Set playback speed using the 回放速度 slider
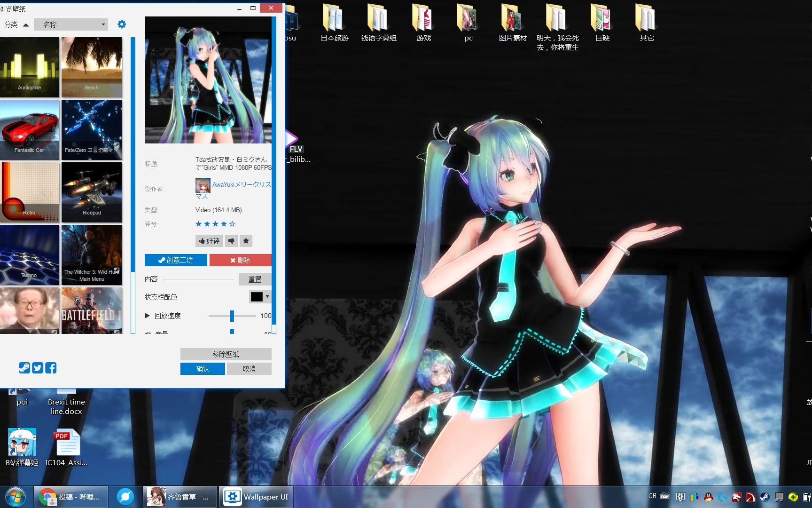The height and width of the screenshot is (508, 812). coord(232,316)
